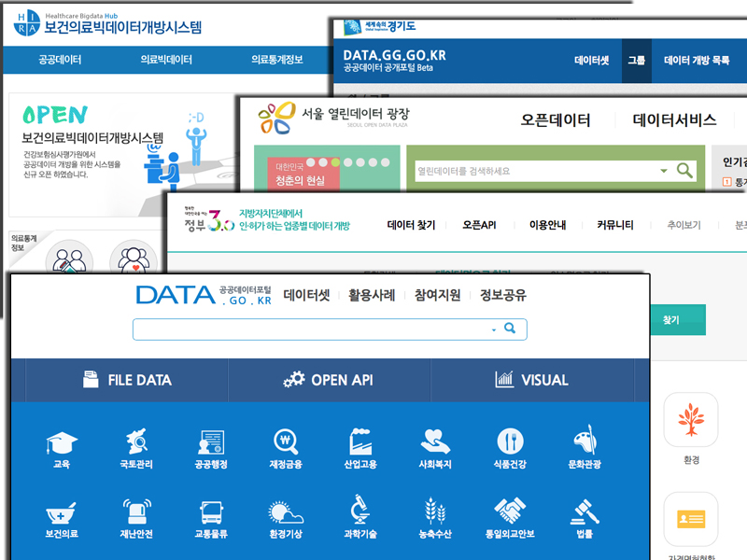The width and height of the screenshot is (747, 560).
Task: Click the 정부 3.0 logo
Action: (x=209, y=220)
